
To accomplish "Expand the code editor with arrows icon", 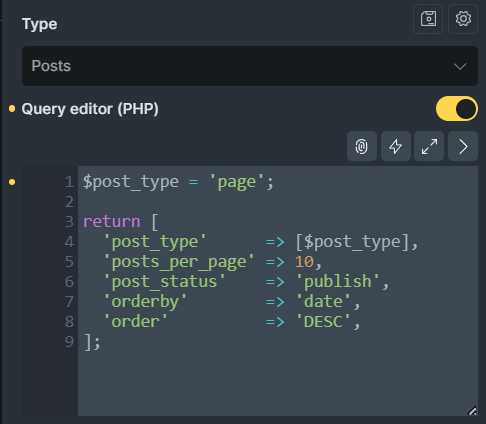I will 429,146.
